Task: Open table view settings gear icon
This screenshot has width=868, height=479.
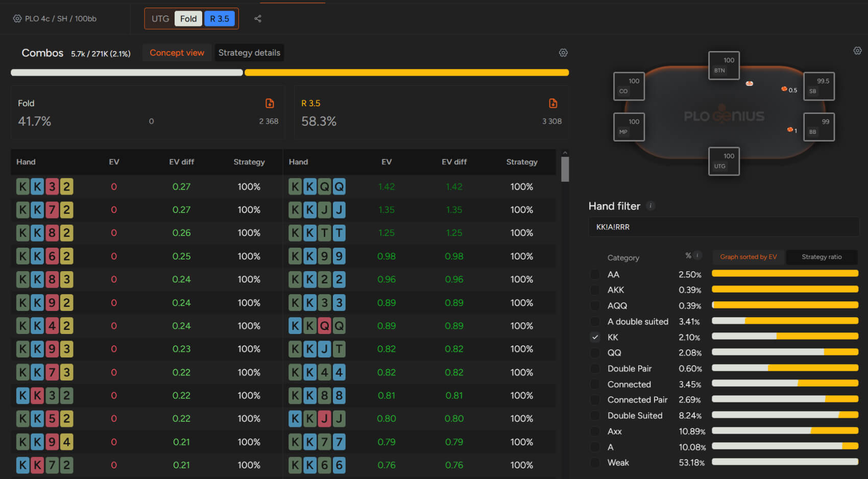Action: pos(857,51)
